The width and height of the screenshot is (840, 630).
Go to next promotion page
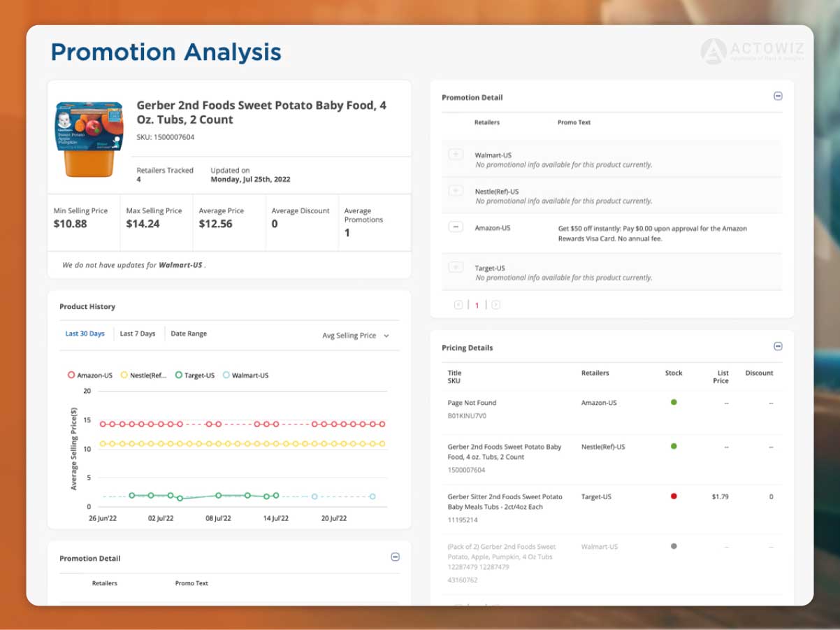(495, 305)
